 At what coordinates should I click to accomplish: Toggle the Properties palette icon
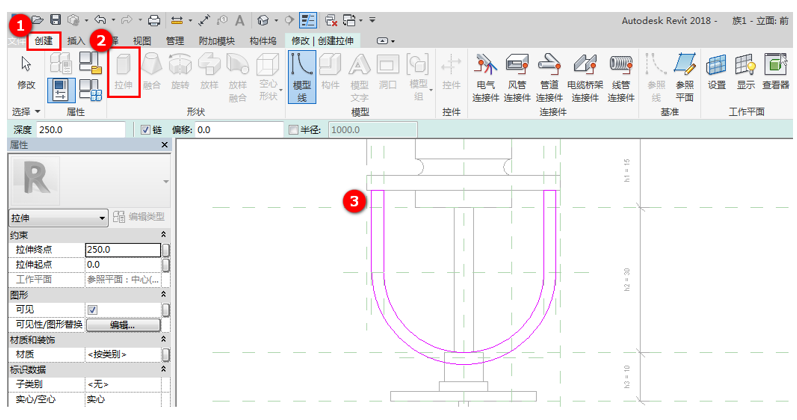[61, 90]
